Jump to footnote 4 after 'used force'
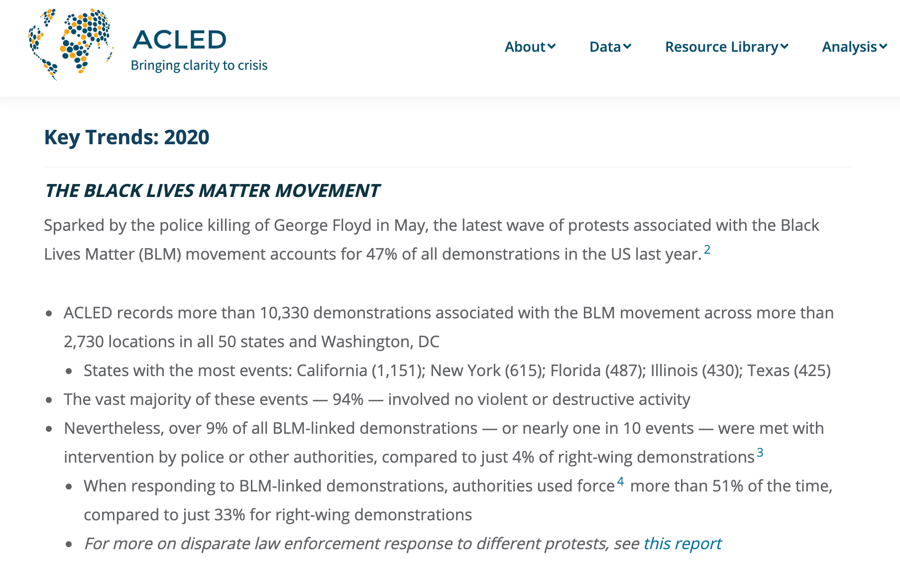900x588 pixels. coord(620,481)
